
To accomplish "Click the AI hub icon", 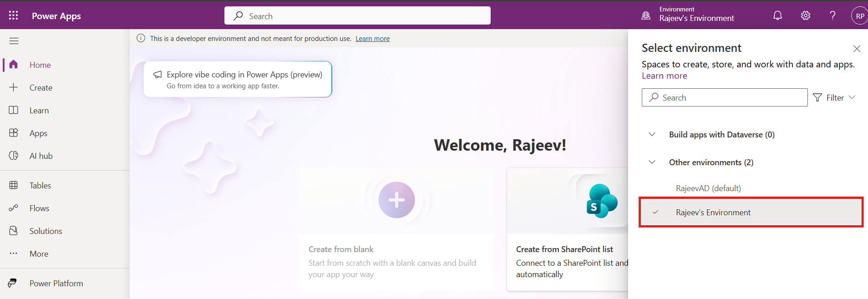I will (x=14, y=155).
